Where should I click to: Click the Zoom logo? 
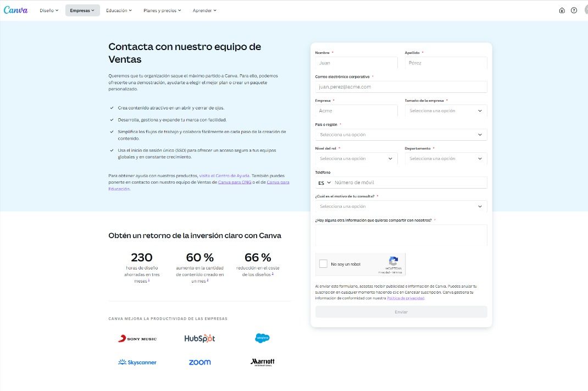tap(199, 362)
